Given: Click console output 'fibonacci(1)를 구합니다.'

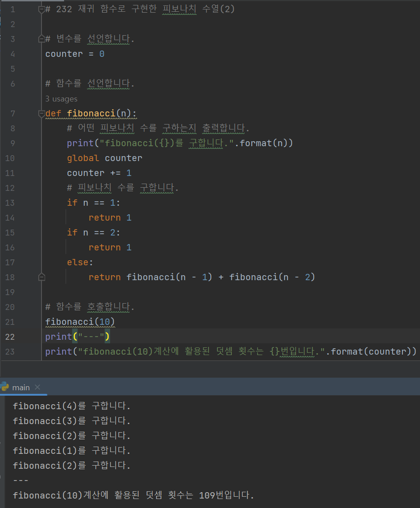Looking at the screenshot, I should [x=72, y=451].
